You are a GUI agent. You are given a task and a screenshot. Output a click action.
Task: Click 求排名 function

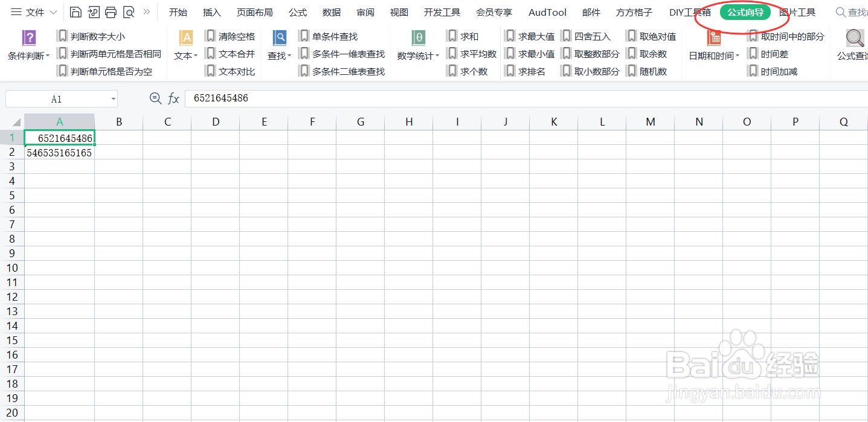[x=526, y=71]
